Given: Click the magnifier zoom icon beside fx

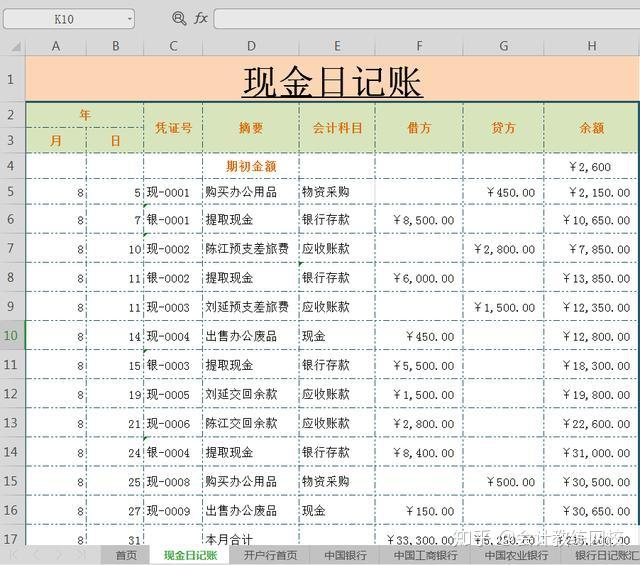Looking at the screenshot, I should 179,18.
